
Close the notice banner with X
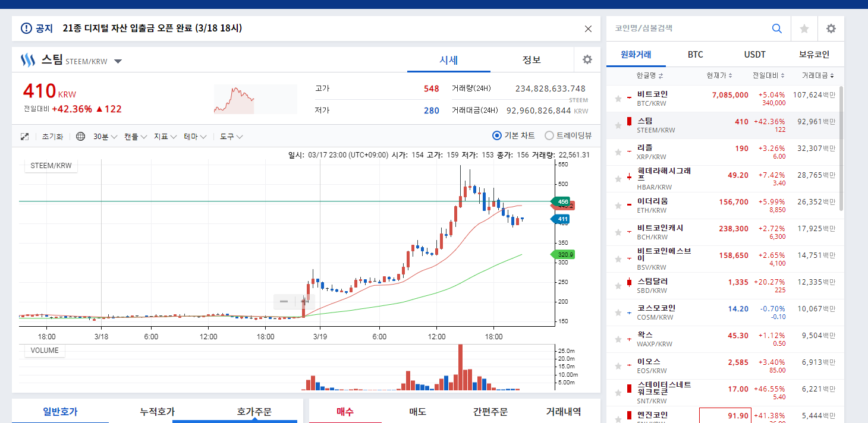(x=588, y=29)
